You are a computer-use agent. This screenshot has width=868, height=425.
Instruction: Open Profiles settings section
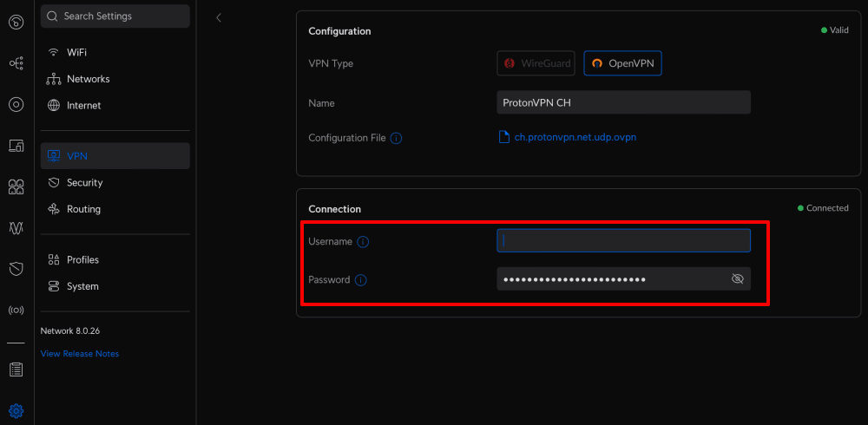[x=115, y=259]
